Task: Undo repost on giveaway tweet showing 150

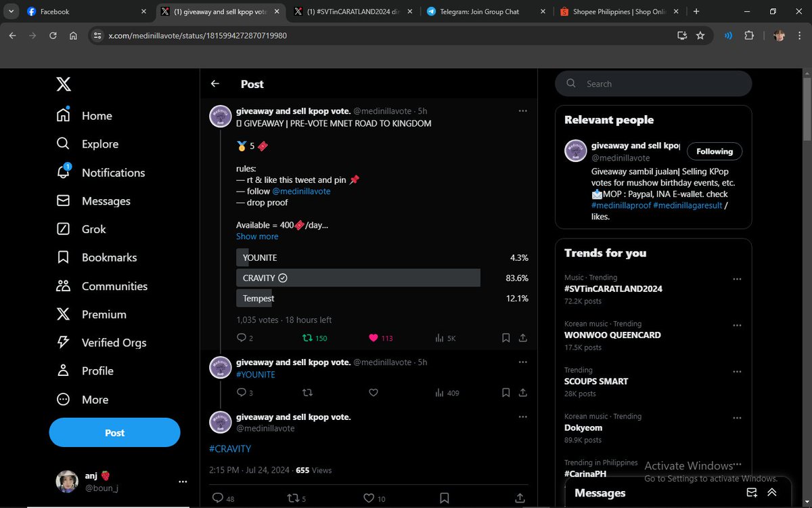Action: (x=314, y=338)
